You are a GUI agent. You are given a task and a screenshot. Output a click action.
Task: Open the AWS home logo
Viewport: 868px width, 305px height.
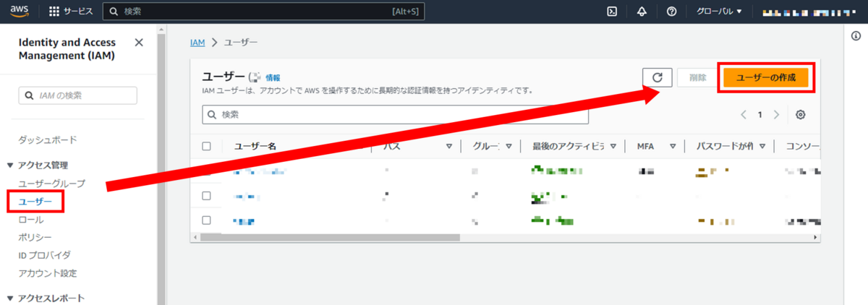(x=18, y=11)
